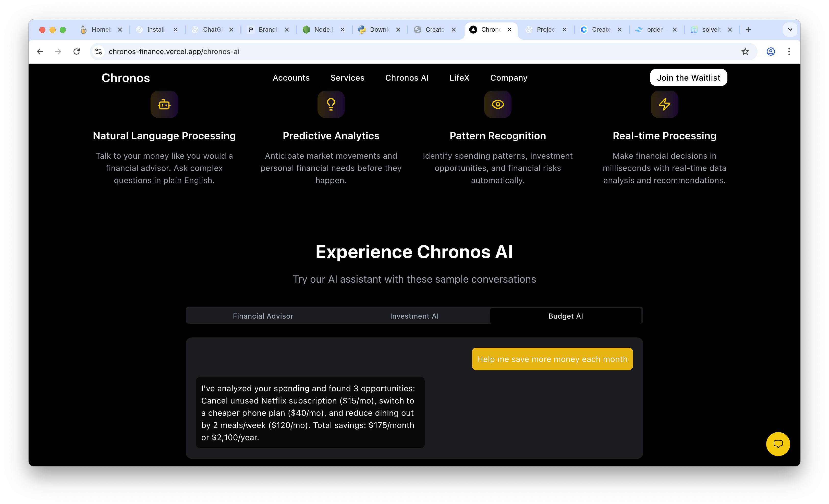Click the Pattern Recognition heading
The image size is (829, 504).
pyautogui.click(x=498, y=135)
